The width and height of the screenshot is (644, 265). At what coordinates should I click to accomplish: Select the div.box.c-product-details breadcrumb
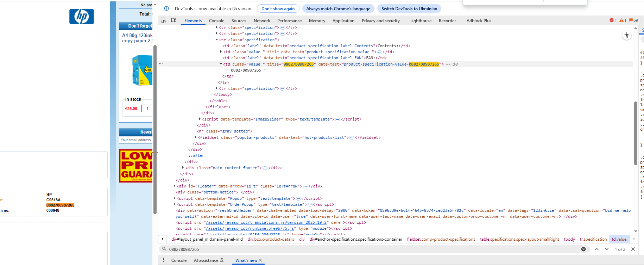[x=271, y=239]
